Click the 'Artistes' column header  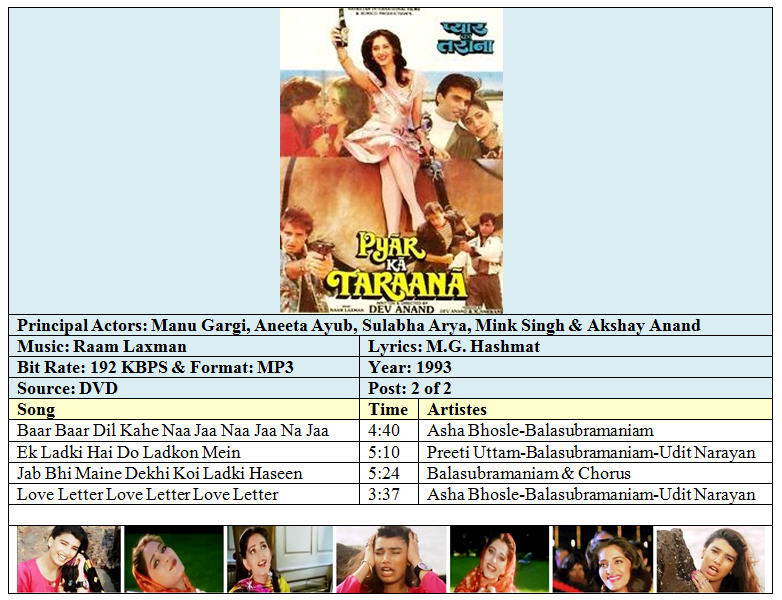tap(595, 409)
